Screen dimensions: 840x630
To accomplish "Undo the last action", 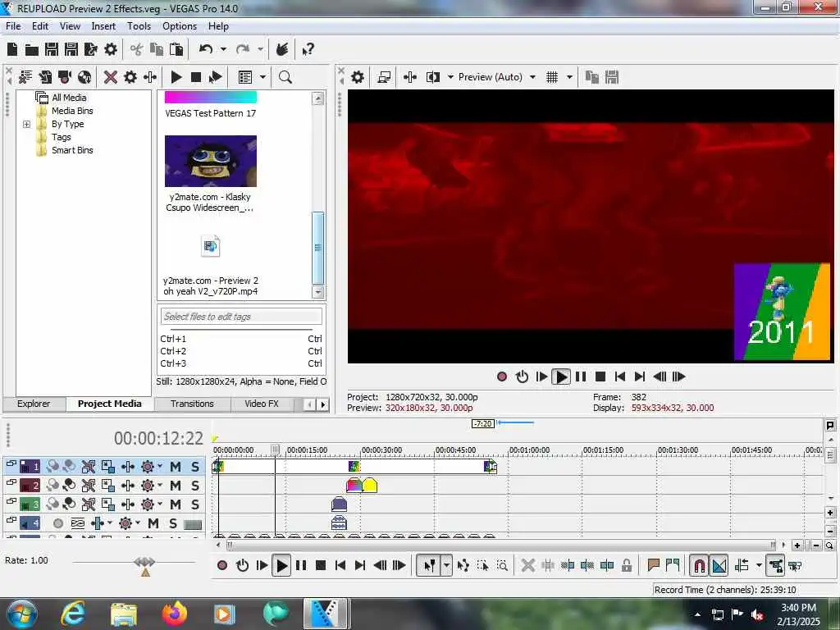I will 206,50.
